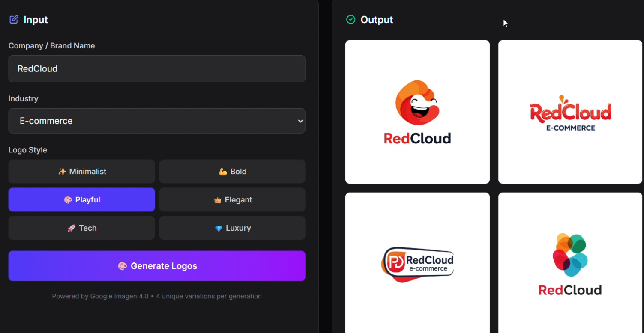Viewport: 644px width, 333px height.
Task: Open the smiling cloud RedCloud logo
Action: coord(417,112)
